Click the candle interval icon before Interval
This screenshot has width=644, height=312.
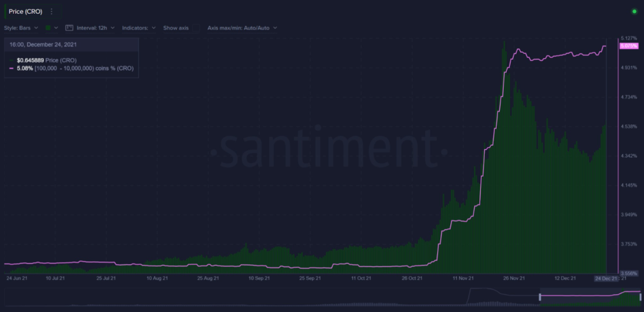coord(70,28)
